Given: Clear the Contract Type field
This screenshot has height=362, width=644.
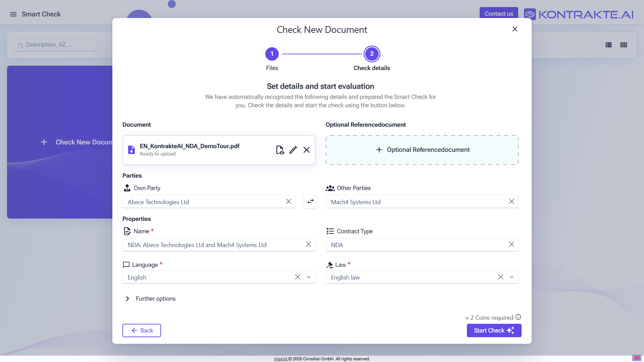Looking at the screenshot, I should 512,244.
